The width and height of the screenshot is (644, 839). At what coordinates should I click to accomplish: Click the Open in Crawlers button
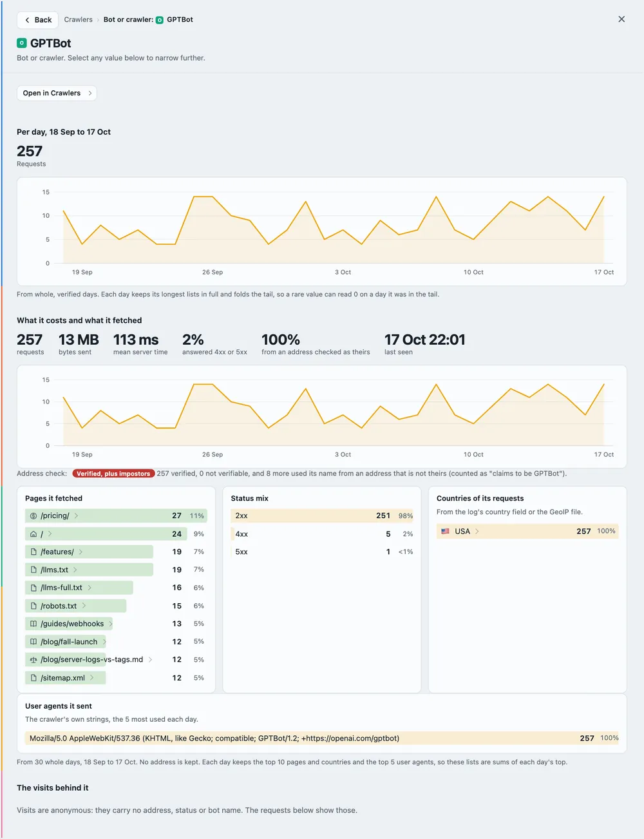coord(57,93)
